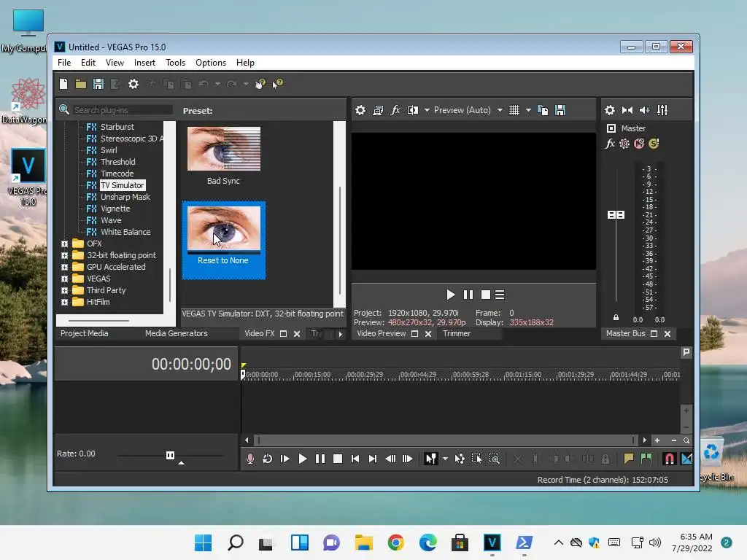Image resolution: width=747 pixels, height=560 pixels.
Task: Copy preview snapshot to clipboard icon
Action: point(543,111)
